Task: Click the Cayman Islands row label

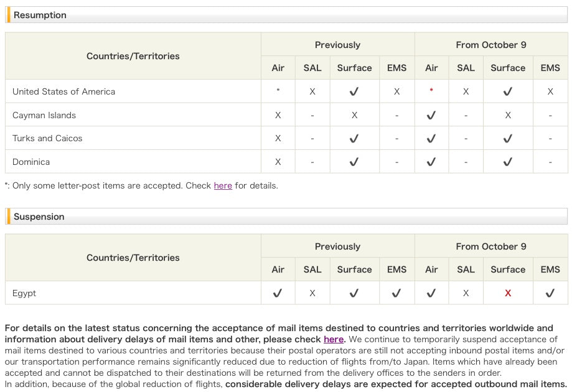Action: [44, 115]
